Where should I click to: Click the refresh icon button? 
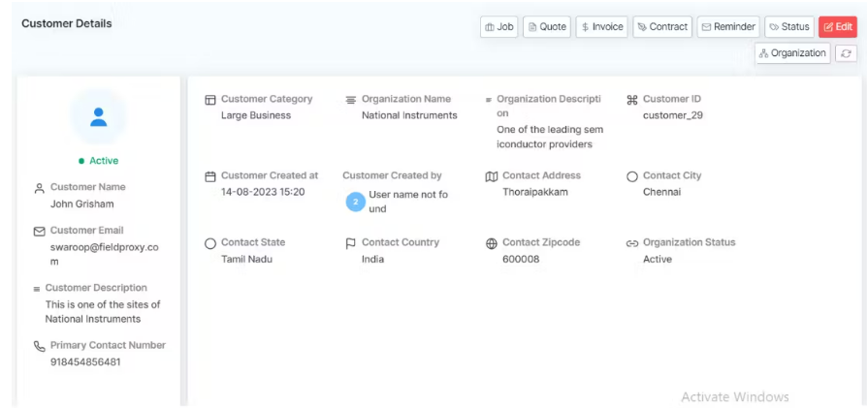point(847,53)
